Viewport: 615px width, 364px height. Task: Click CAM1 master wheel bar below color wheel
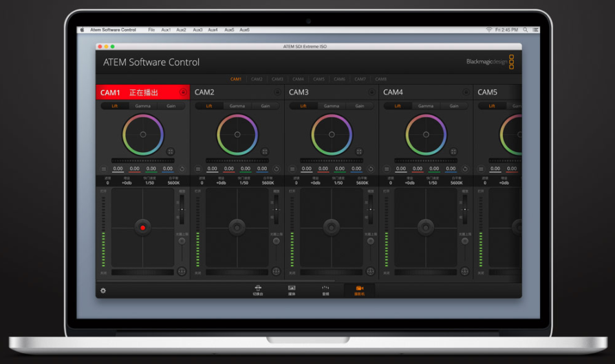click(143, 161)
